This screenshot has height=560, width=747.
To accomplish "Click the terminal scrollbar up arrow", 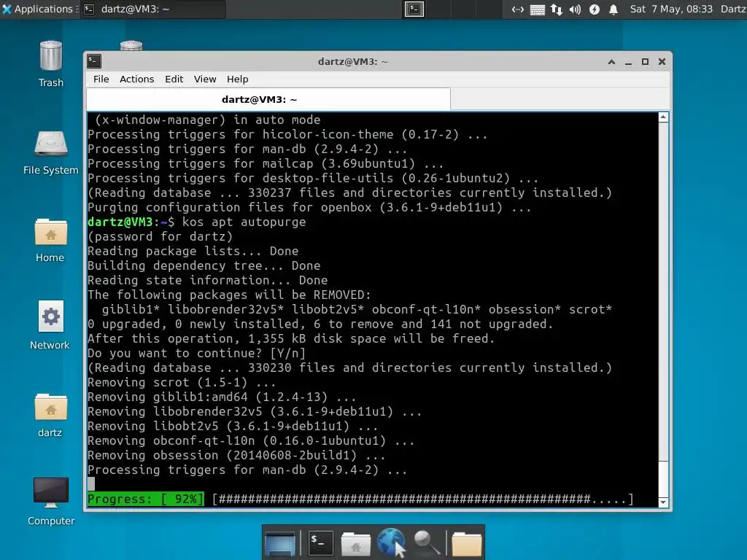I will point(663,117).
